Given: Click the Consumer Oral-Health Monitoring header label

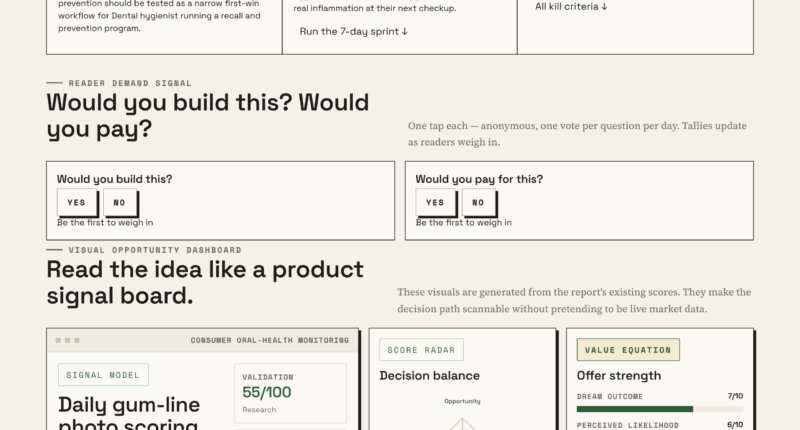Looking at the screenshot, I should coord(270,340).
